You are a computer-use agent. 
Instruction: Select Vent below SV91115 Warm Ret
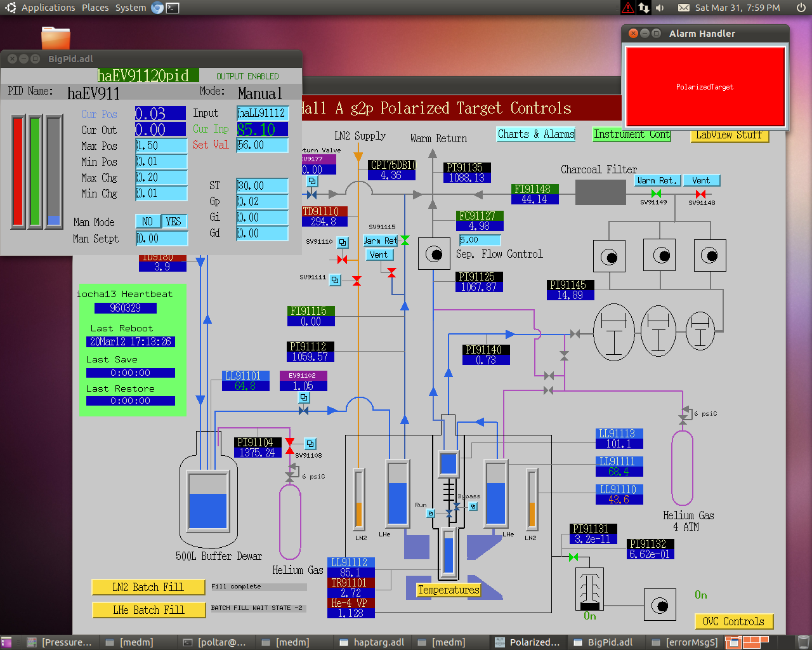click(379, 255)
